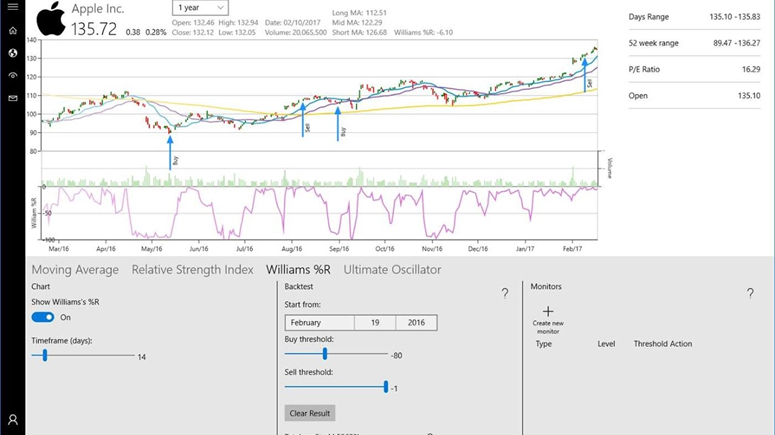Switch to Relative Strength Index tab
Image resolution: width=775 pixels, height=435 pixels.
pos(192,270)
